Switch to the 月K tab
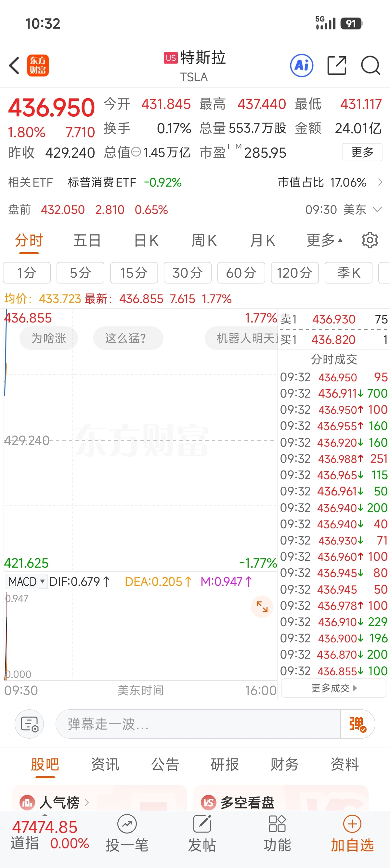This screenshot has width=390, height=868. (x=263, y=241)
